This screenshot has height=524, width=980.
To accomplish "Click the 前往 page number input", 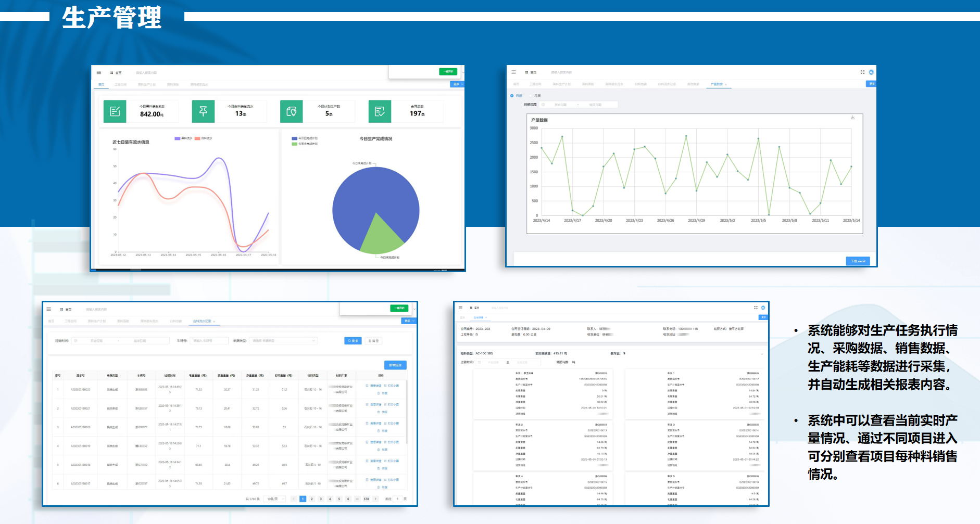I will point(398,499).
